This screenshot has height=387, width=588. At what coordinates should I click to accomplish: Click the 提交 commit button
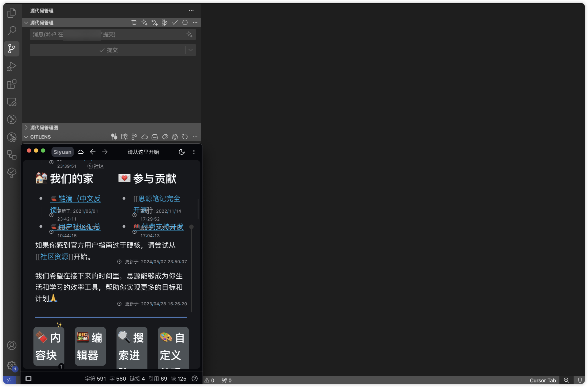[x=108, y=50]
